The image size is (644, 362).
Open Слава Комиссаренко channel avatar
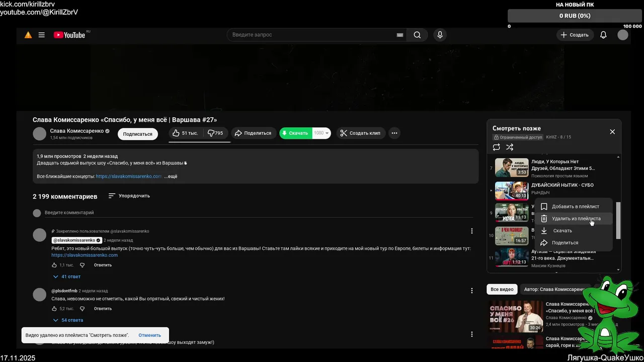pos(39,134)
